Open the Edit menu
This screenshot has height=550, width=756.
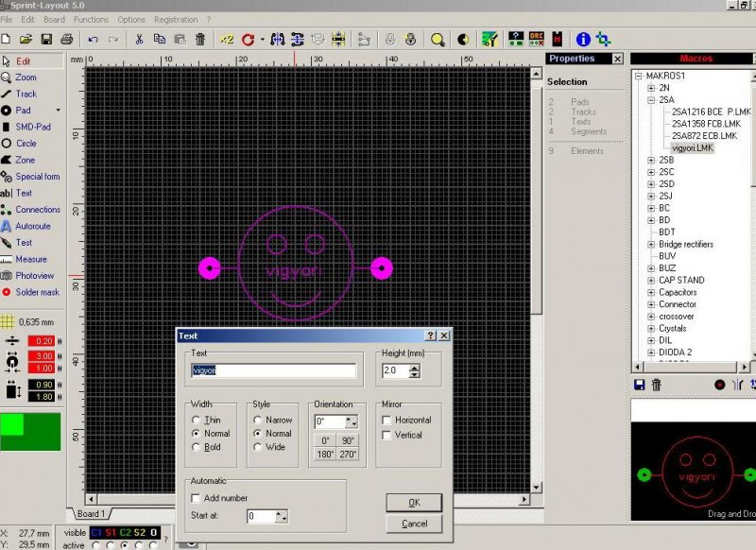[x=28, y=20]
